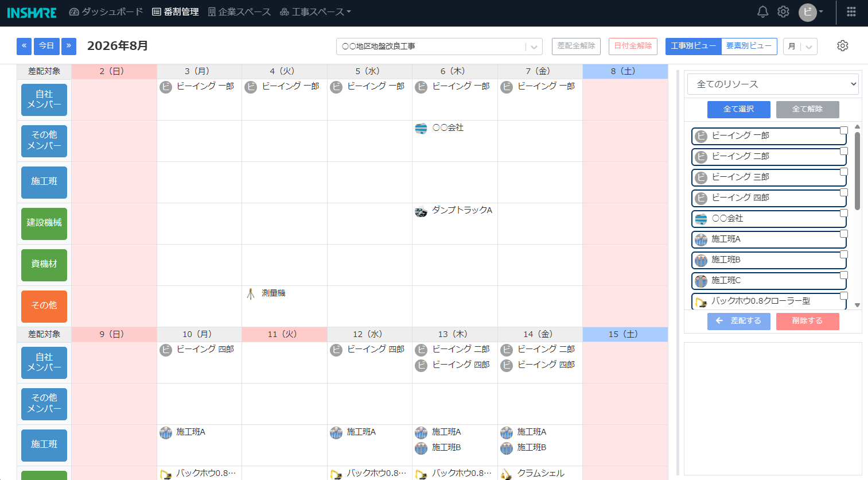
Task: Click ビーイング 三郎 avatar in resource list
Action: point(701,177)
